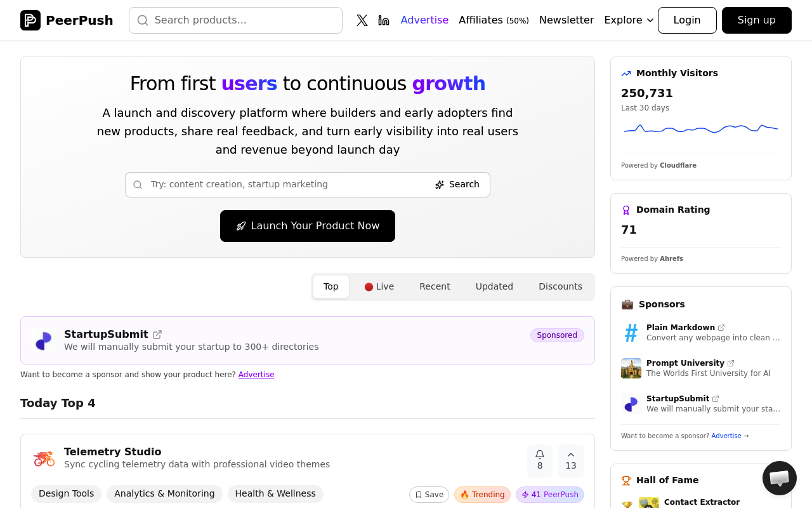Click the sparkle Search button icon
Screen dimensions: 812x508
[x=440, y=185]
